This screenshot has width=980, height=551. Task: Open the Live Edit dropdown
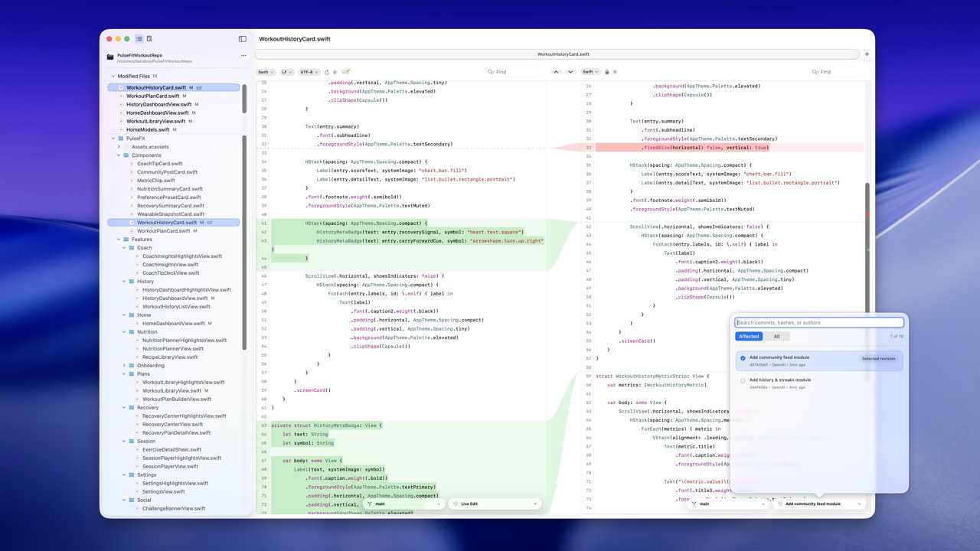point(495,504)
